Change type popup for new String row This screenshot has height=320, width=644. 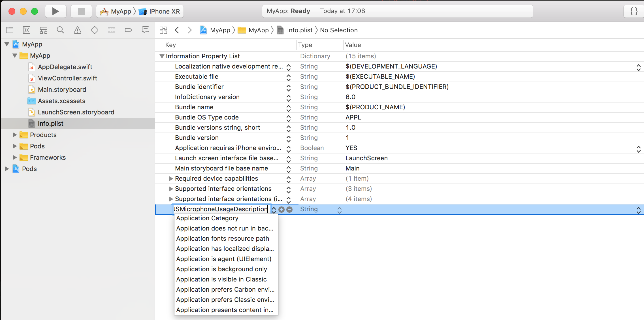click(x=340, y=210)
